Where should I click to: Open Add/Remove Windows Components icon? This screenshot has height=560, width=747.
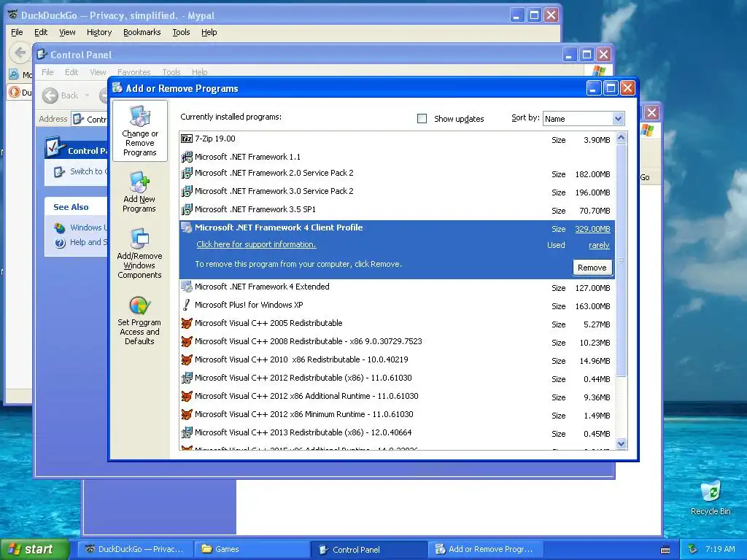[139, 253]
